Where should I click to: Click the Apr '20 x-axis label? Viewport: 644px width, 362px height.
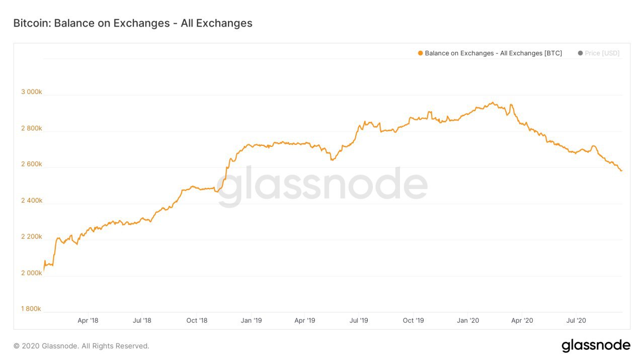[522, 320]
